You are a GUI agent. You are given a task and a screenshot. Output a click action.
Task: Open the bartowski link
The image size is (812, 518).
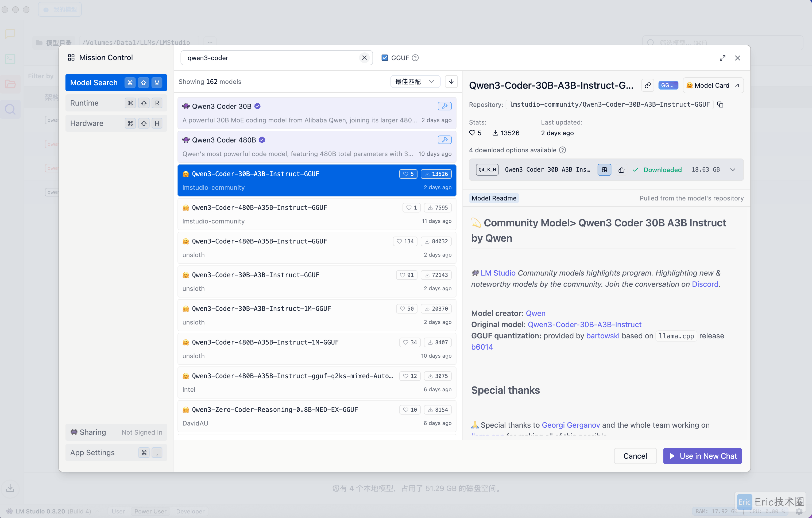[x=603, y=336]
